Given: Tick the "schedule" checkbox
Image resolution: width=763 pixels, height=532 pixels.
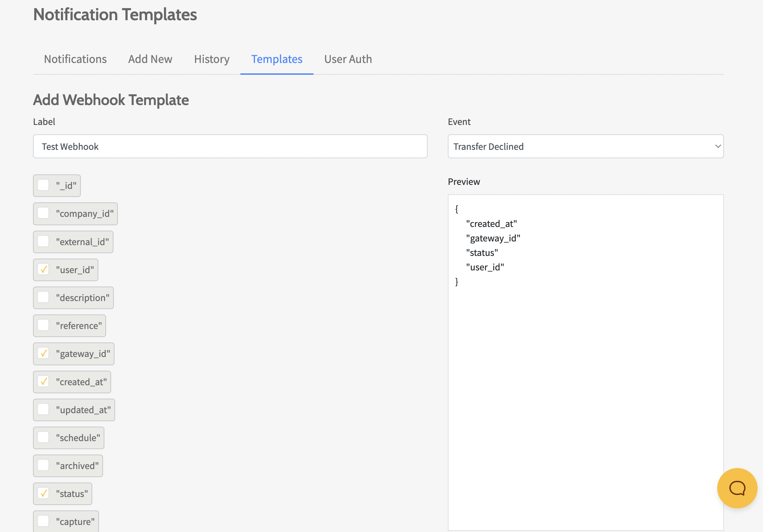Looking at the screenshot, I should pyautogui.click(x=43, y=438).
